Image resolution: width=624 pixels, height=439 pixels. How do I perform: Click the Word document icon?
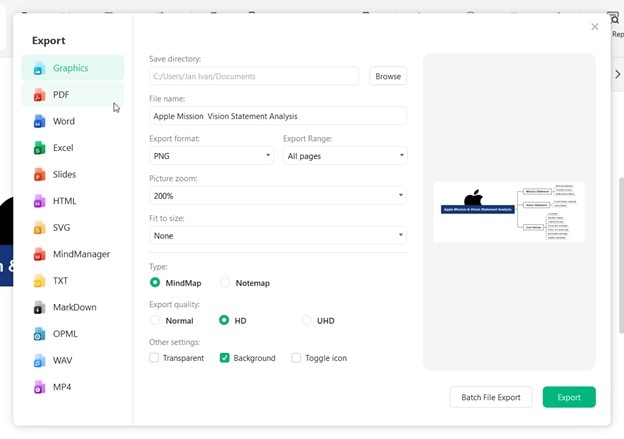coord(39,121)
